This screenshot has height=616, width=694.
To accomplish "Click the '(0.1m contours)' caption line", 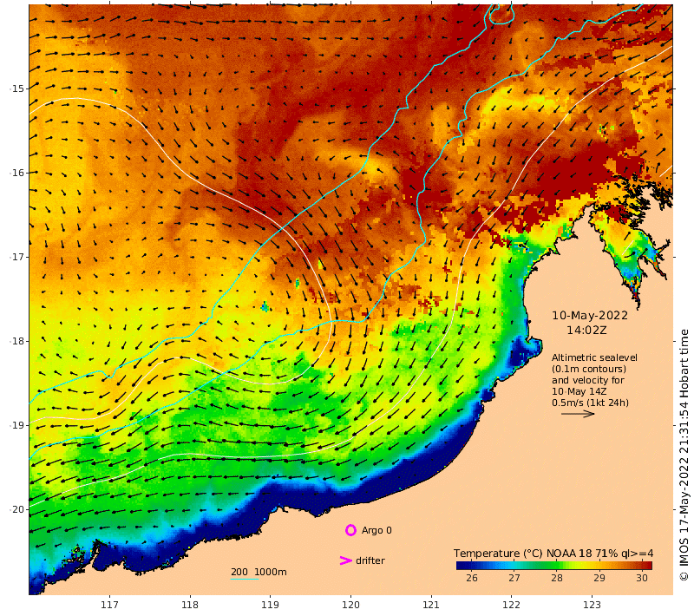I will tap(589, 369).
